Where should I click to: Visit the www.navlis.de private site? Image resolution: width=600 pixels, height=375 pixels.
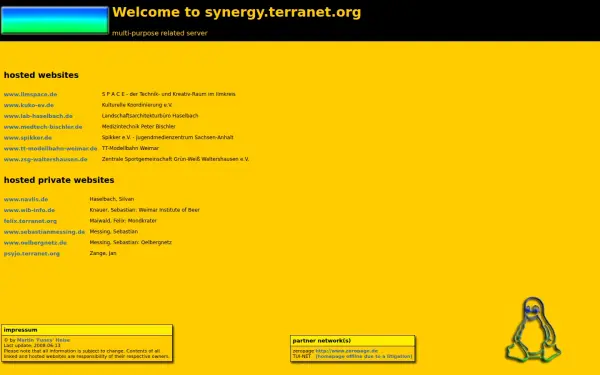tap(26, 199)
